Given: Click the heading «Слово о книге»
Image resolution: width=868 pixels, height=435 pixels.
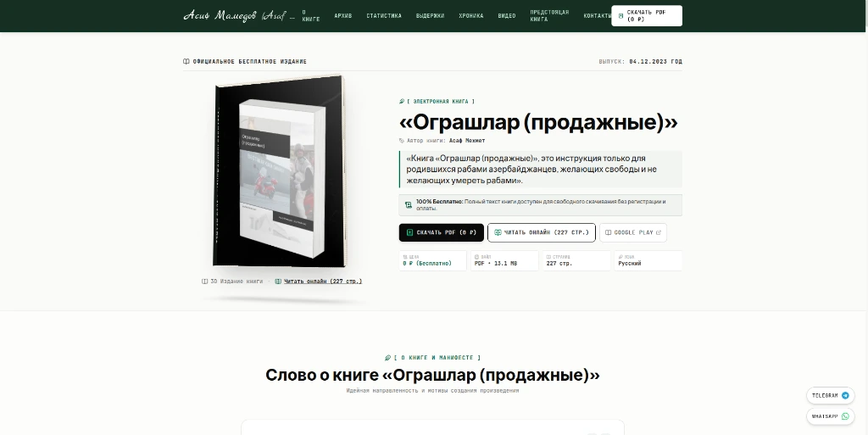Looking at the screenshot, I should (x=432, y=376).
